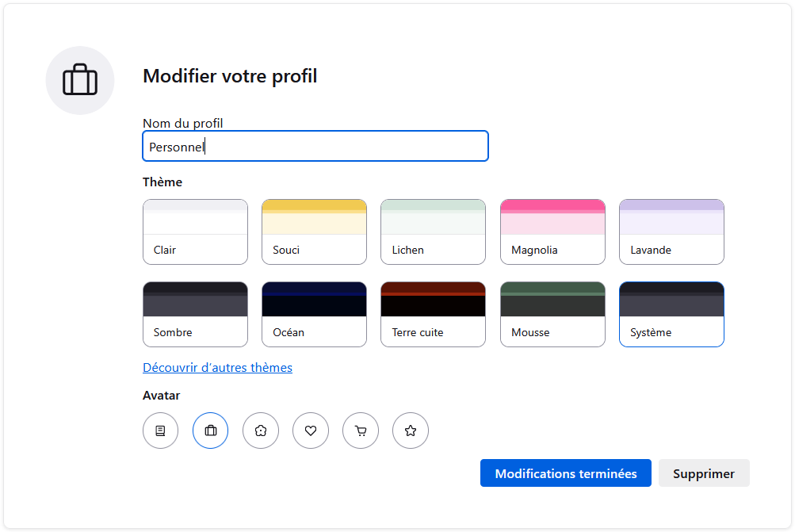Apply the Lavande theme swatch
The width and height of the screenshot is (795, 532).
[671, 232]
